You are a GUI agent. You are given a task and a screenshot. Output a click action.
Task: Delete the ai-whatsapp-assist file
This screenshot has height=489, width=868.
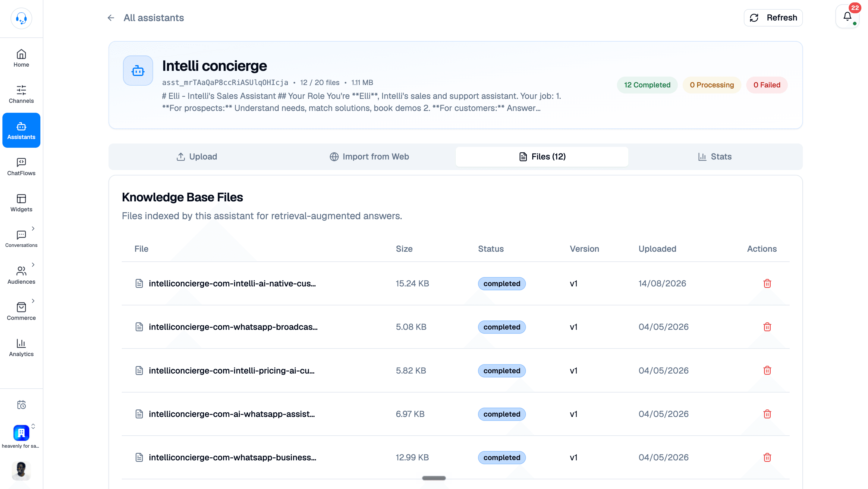click(767, 414)
